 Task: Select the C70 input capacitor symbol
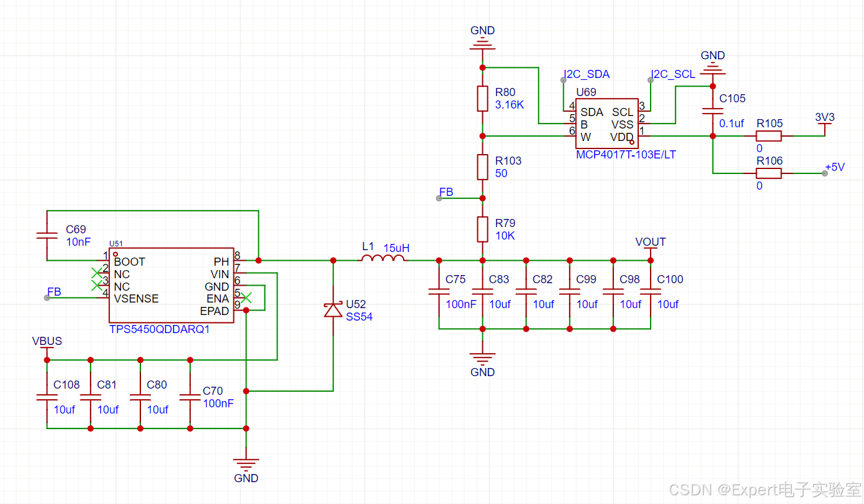(190, 397)
